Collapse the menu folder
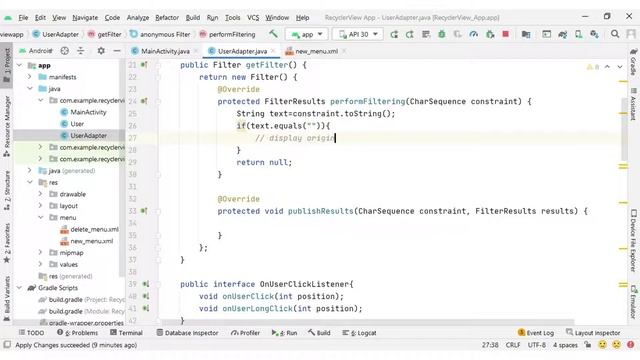Viewport: 640px width, 360px height. tap(40, 218)
